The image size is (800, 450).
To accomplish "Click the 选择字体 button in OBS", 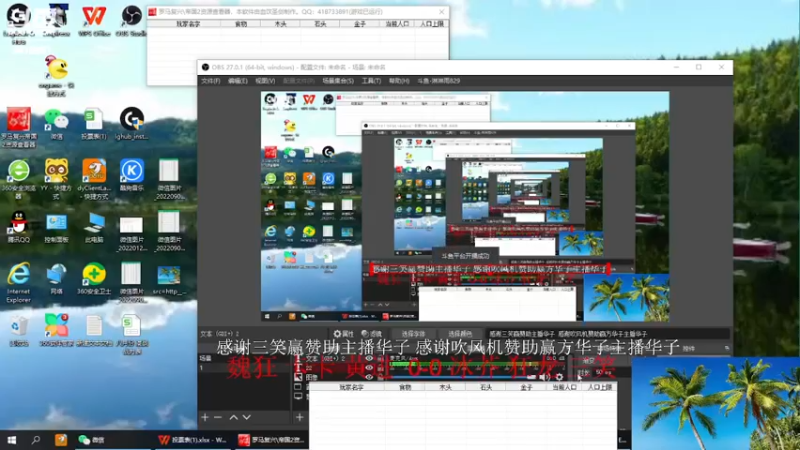I will [413, 334].
